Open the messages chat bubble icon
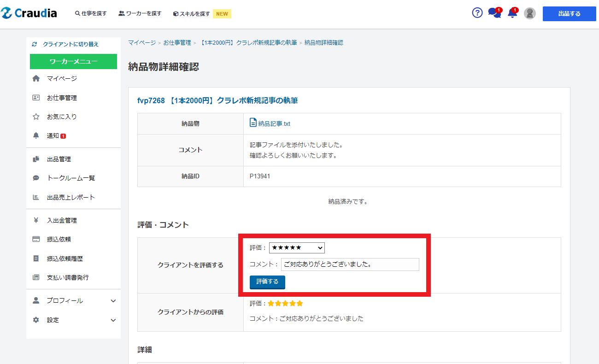 click(494, 13)
